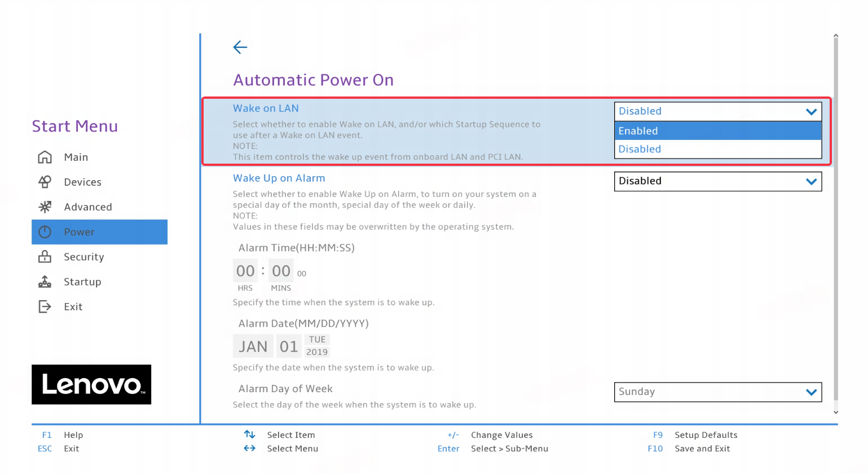Choose Enabled in Wake on LAN list
868x474 pixels.
[x=718, y=131]
